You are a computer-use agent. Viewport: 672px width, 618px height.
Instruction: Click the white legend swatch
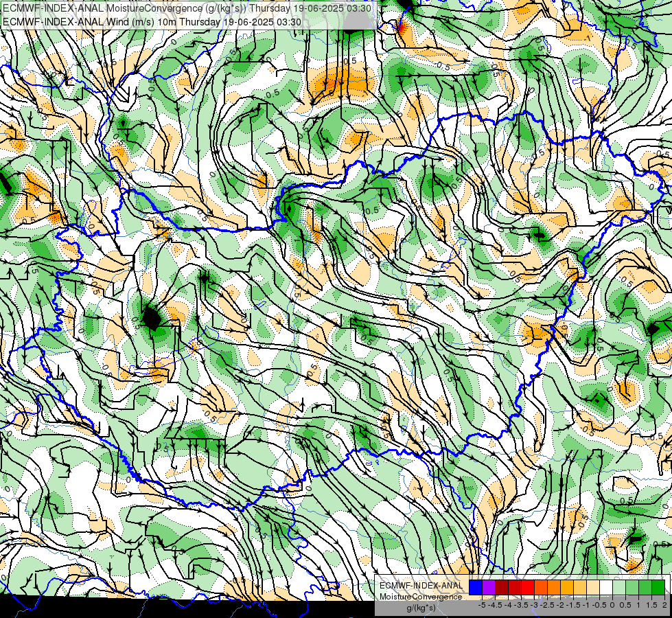tap(606, 588)
